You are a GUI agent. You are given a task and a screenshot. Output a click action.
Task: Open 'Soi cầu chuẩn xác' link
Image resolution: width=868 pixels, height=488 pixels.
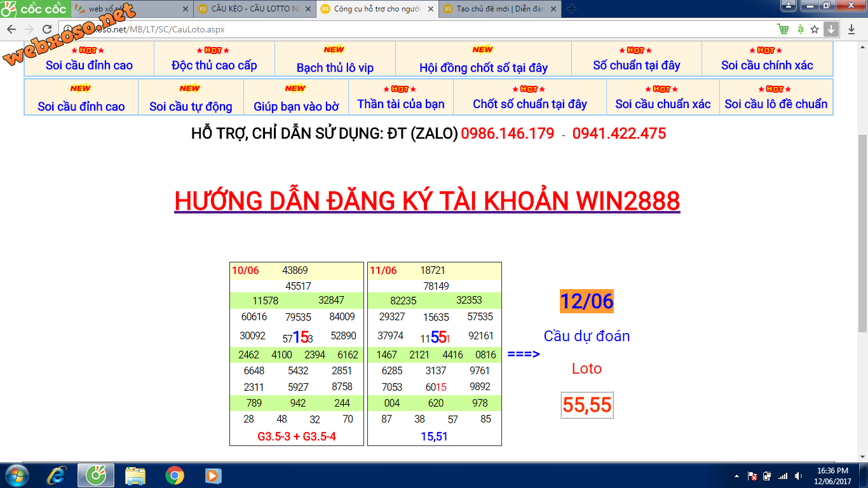pos(663,104)
